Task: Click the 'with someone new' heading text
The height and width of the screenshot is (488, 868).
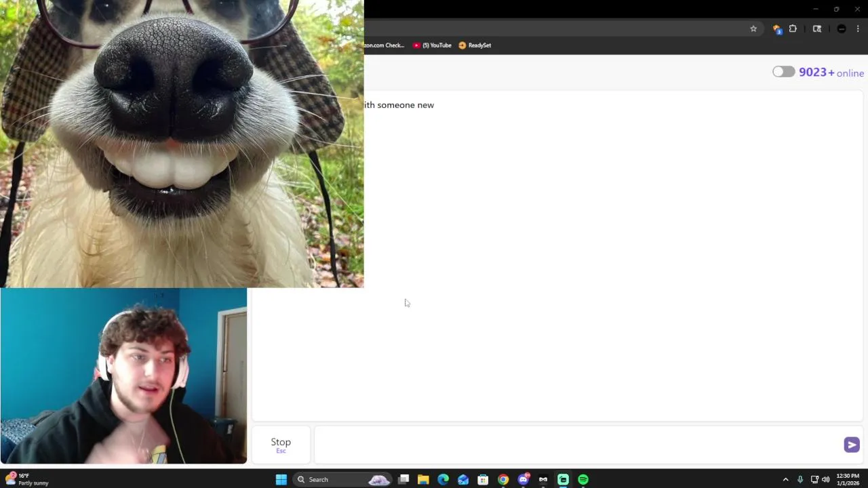Action: (399, 105)
